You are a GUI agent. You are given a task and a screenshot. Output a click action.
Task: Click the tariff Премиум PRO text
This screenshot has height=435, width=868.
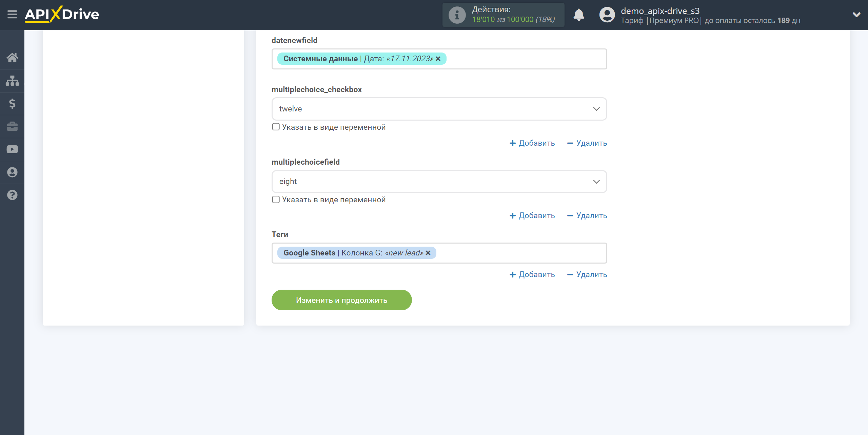[674, 20]
